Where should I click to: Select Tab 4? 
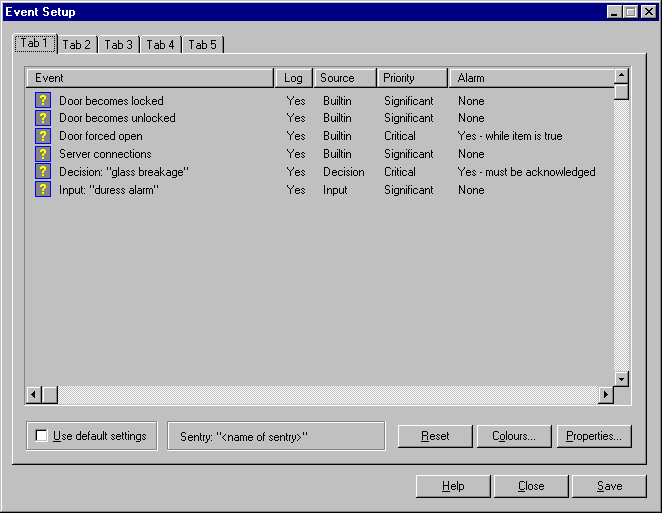(160, 45)
